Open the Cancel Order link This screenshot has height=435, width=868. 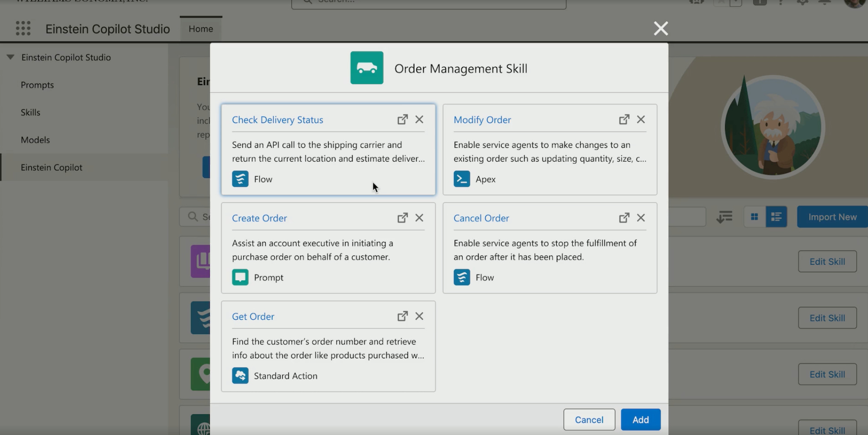pos(481,218)
